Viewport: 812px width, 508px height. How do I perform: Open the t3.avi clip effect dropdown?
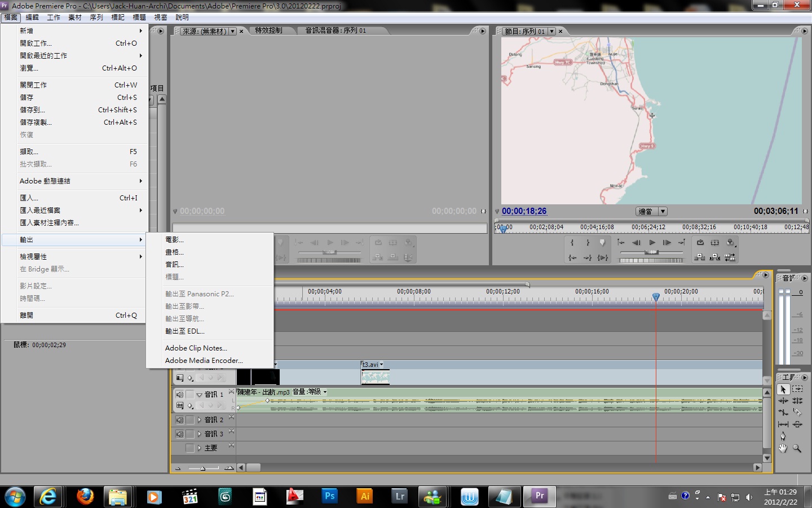tap(382, 365)
